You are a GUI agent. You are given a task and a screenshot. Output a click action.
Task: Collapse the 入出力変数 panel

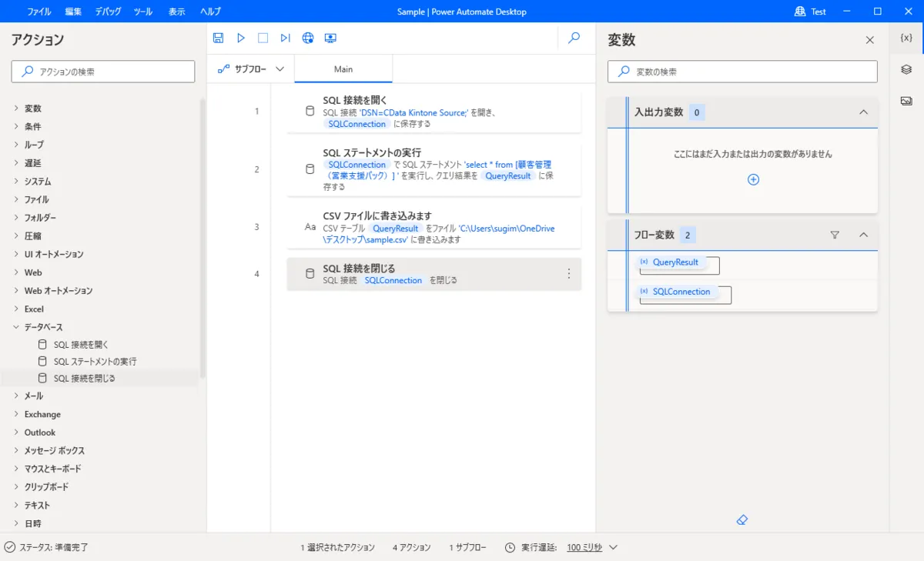863,112
